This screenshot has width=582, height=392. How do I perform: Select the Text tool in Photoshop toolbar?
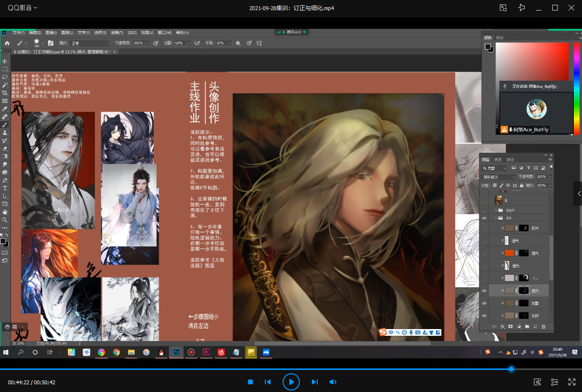pyautogui.click(x=5, y=188)
